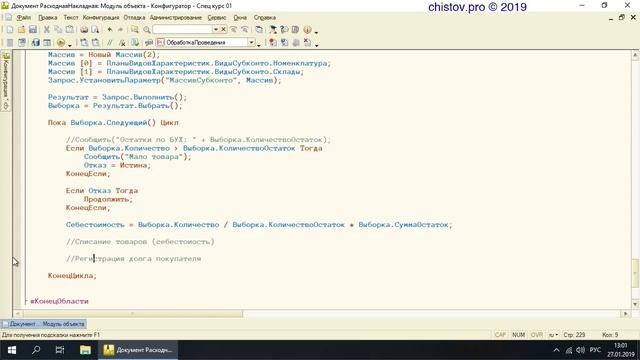The height and width of the screenshot is (360, 640).
Task: Remove all bookmarks icon with red X
Action: tap(307, 42)
